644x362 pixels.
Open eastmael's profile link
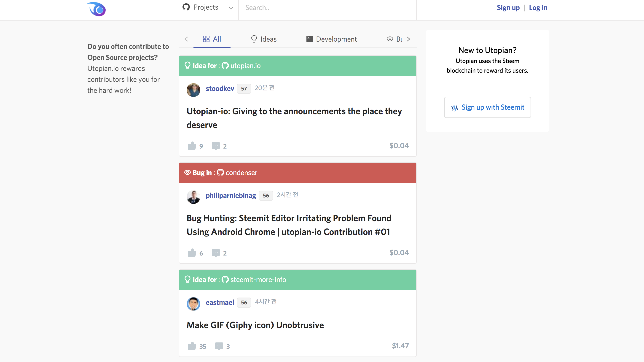(220, 302)
